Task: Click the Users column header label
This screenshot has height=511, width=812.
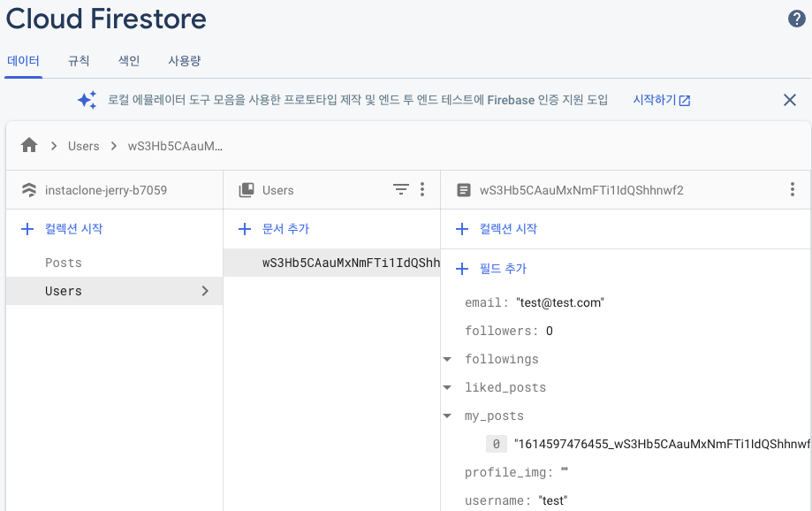Action: [278, 190]
